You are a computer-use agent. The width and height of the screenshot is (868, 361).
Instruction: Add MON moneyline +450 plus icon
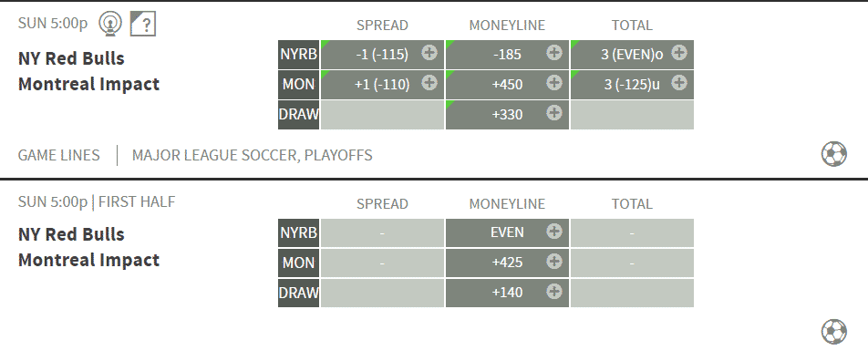click(554, 83)
